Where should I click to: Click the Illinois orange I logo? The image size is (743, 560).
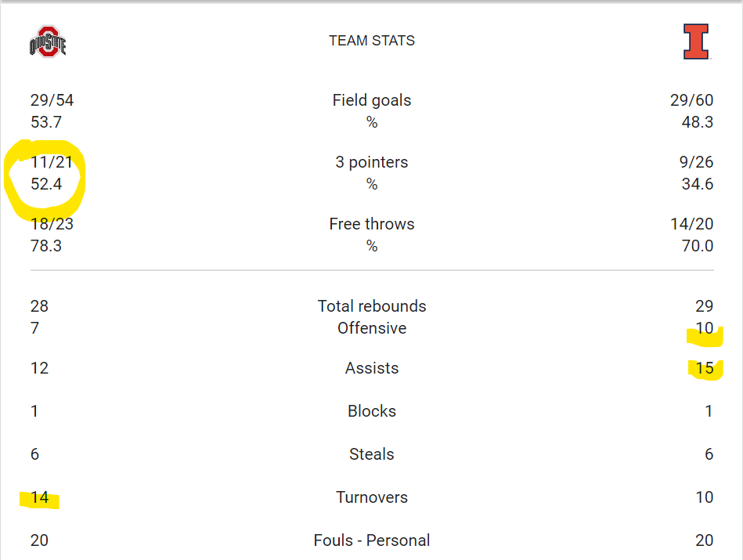pyautogui.click(x=696, y=42)
